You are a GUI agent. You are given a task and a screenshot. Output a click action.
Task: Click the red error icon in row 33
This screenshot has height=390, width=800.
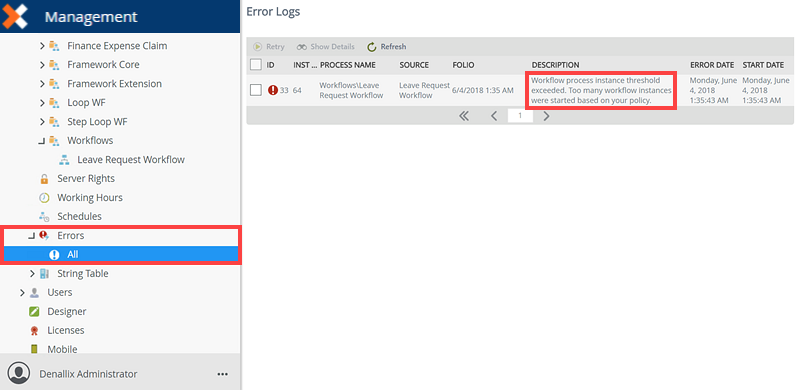(x=273, y=90)
